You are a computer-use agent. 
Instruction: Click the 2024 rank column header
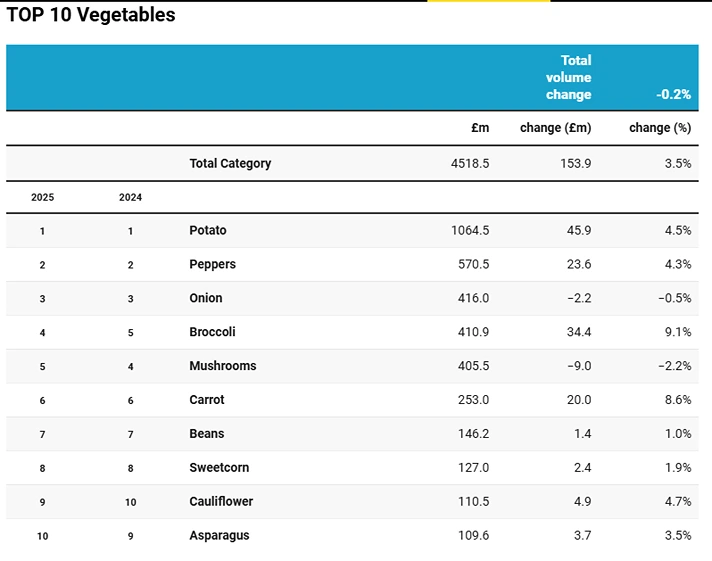point(130,197)
